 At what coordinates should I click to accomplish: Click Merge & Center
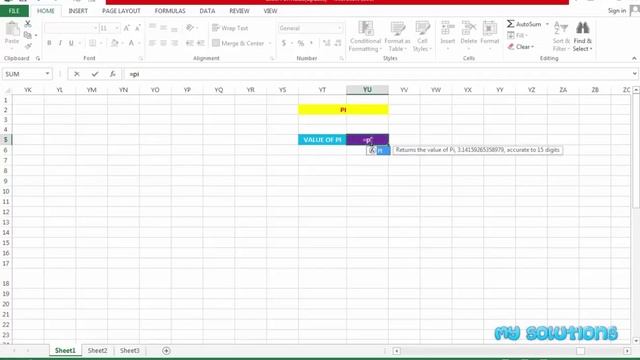238,43
